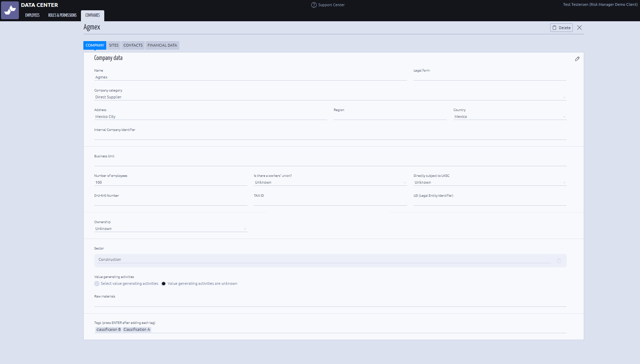
Task: Click the Data Center logo icon
Action: 10,10
